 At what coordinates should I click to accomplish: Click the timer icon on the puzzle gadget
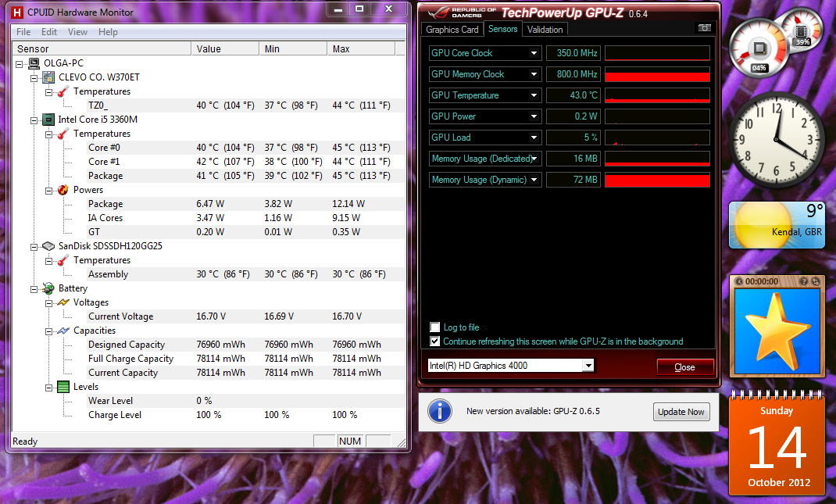point(739,281)
